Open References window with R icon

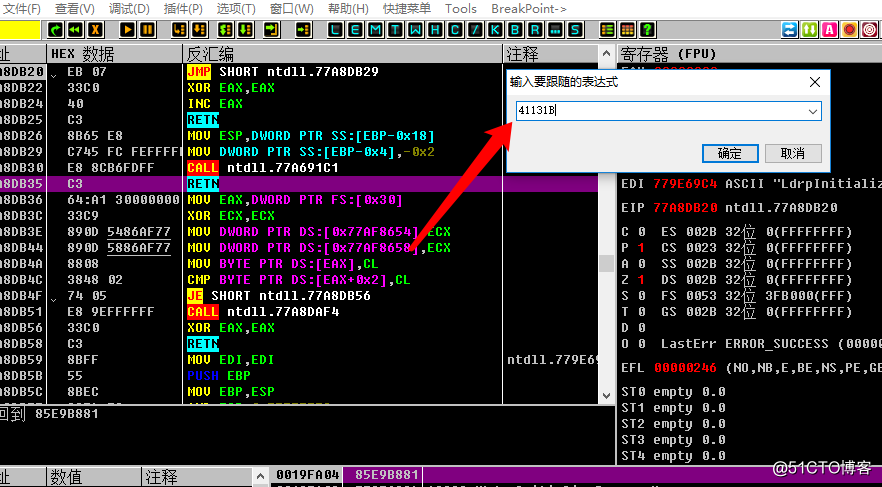(x=536, y=30)
